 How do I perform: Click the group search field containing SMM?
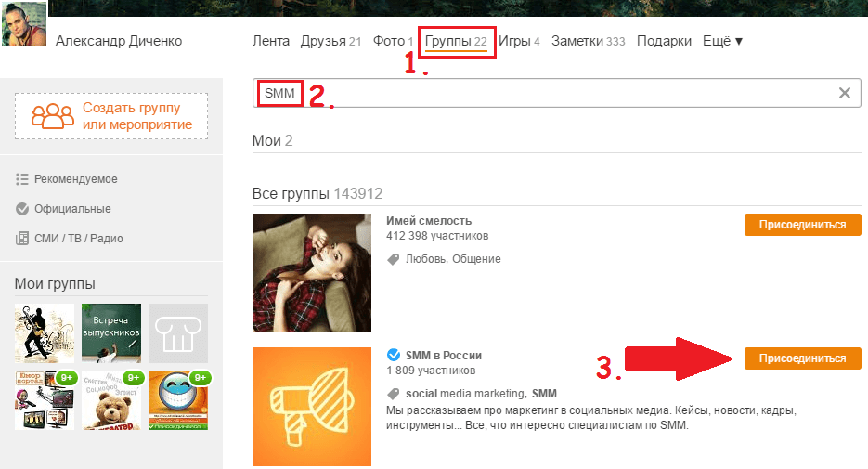[556, 93]
